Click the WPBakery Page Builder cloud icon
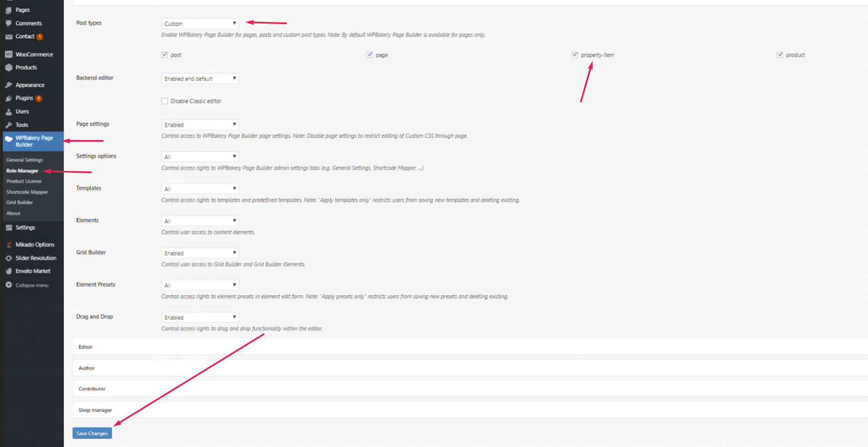The image size is (868, 447). pyautogui.click(x=8, y=139)
